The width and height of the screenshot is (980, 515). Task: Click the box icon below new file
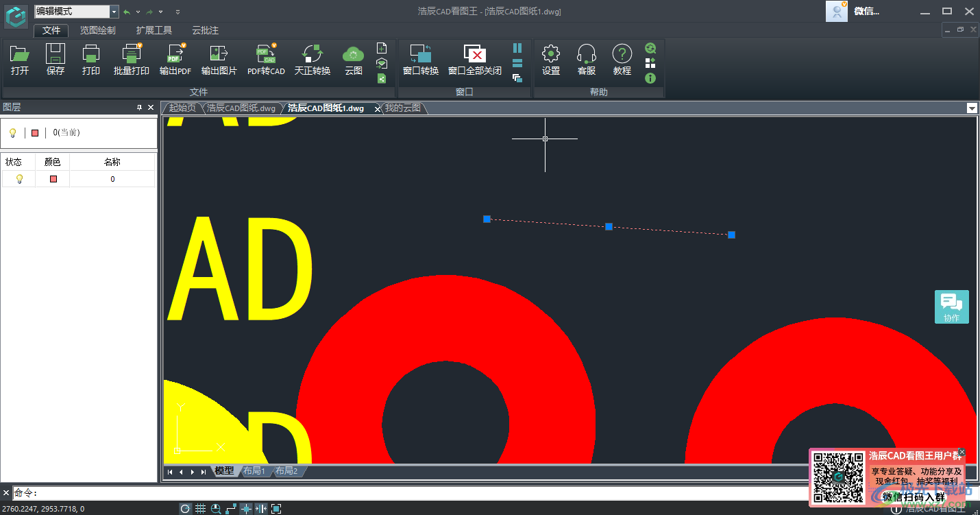pyautogui.click(x=382, y=63)
